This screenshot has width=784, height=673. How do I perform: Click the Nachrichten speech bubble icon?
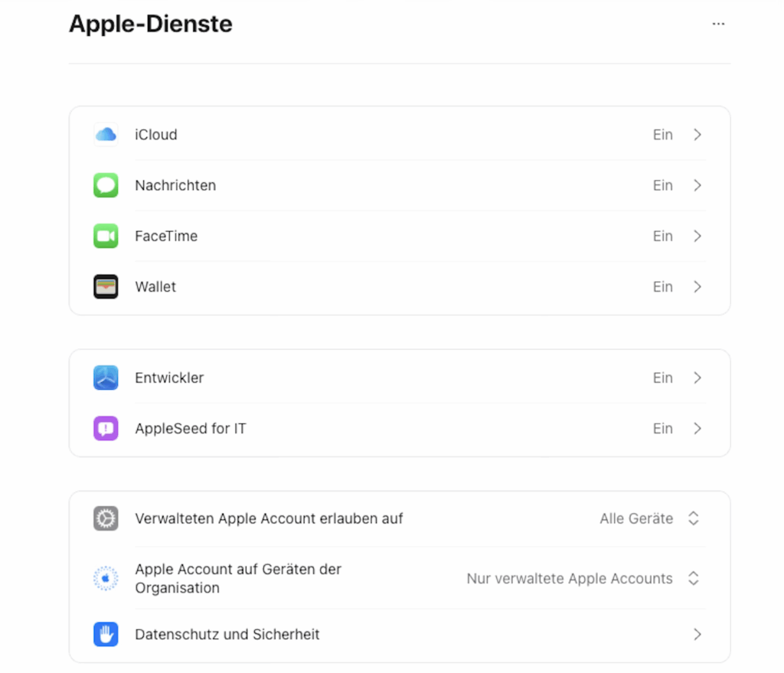coord(106,185)
